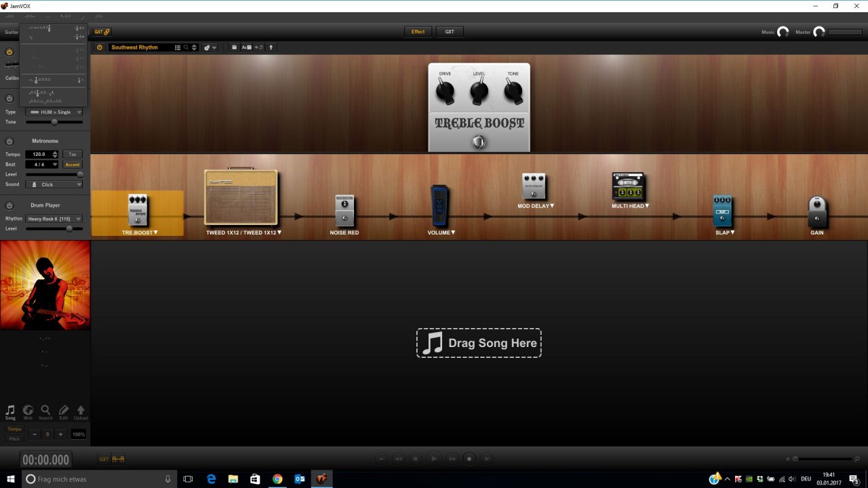Turn the TONE knob on Treble Boost
This screenshot has height=488, width=868.
513,90
